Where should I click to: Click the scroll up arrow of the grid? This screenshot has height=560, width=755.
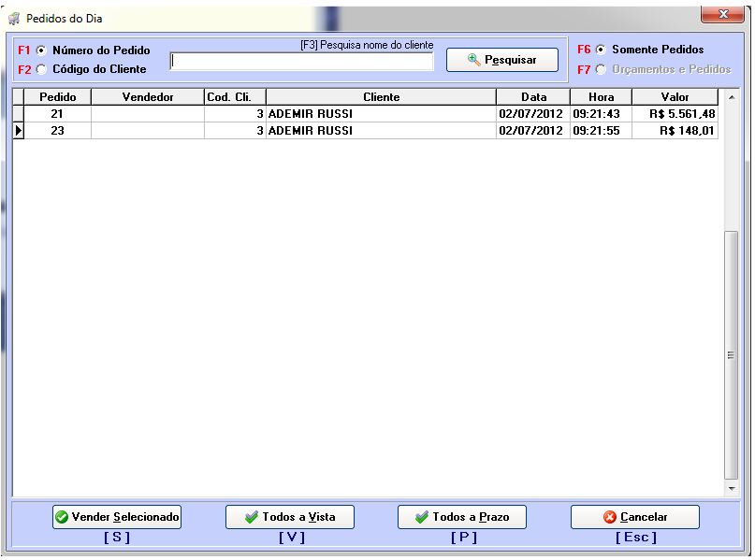click(732, 97)
